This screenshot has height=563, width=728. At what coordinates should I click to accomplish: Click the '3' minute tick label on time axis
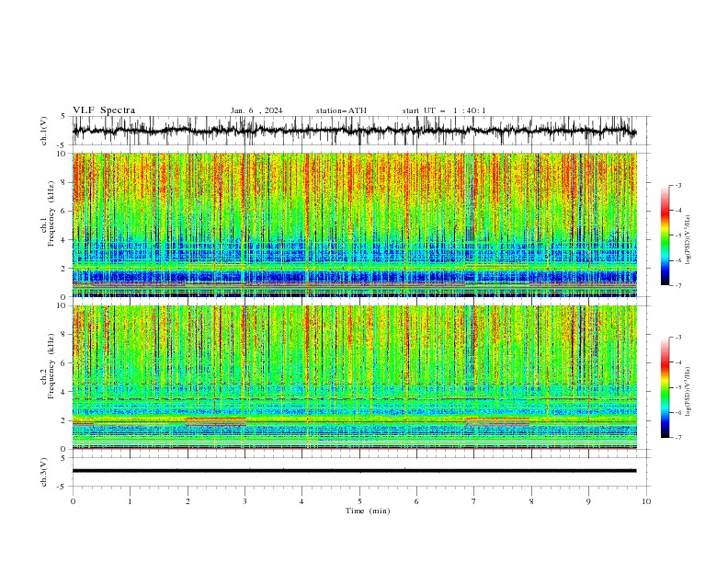[245, 501]
